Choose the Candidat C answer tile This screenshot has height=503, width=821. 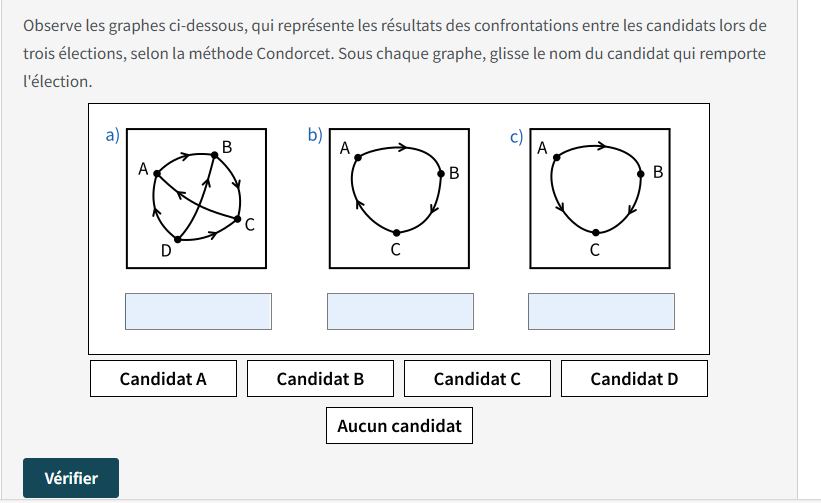tap(477, 379)
